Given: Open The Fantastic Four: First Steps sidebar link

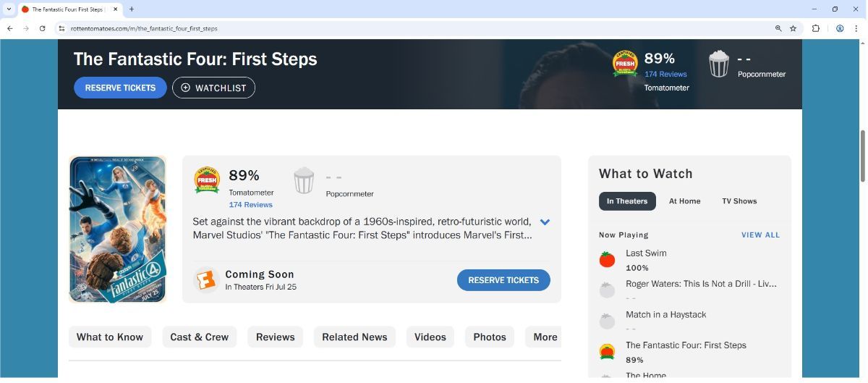Looking at the screenshot, I should 686,345.
